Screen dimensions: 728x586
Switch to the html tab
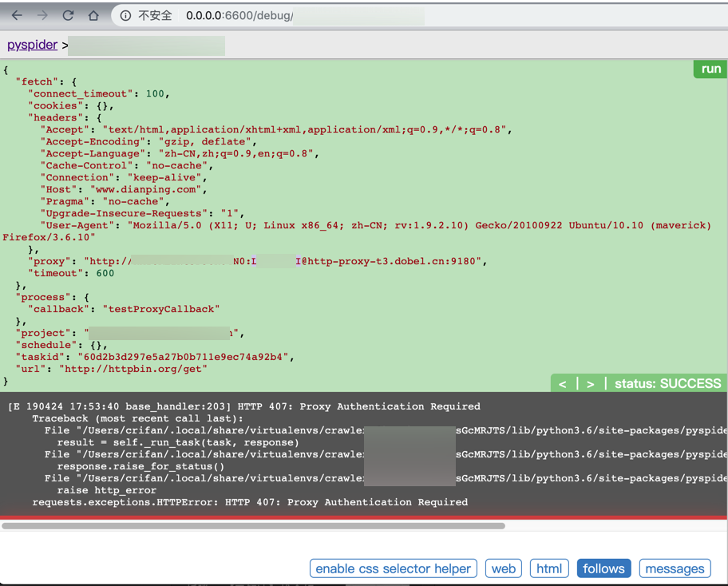coord(549,568)
